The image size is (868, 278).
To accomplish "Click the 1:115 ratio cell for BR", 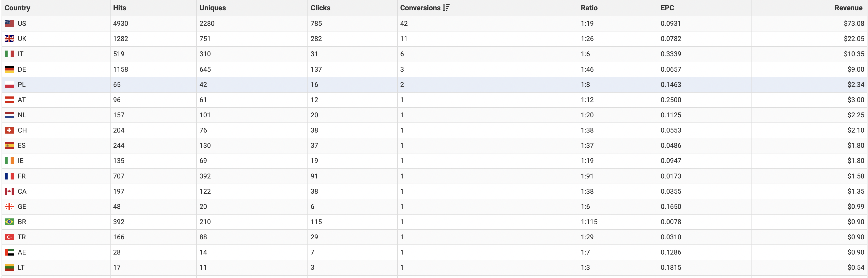I will pyautogui.click(x=589, y=222).
